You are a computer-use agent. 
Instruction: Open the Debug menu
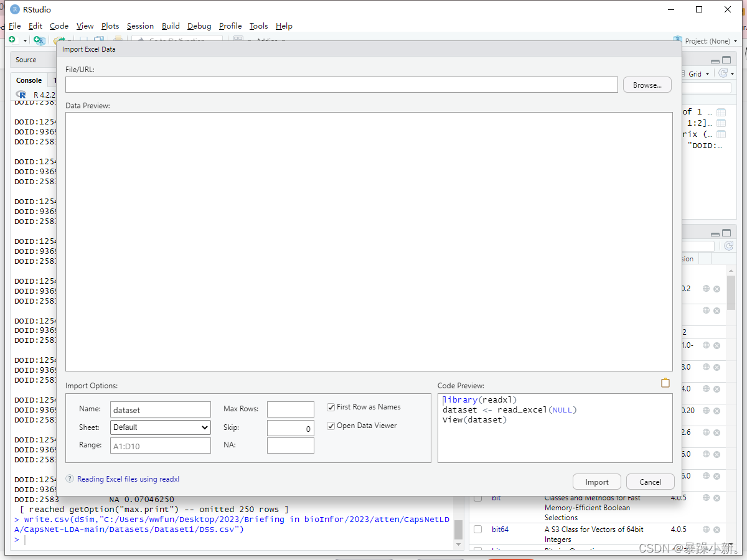[x=199, y=26]
